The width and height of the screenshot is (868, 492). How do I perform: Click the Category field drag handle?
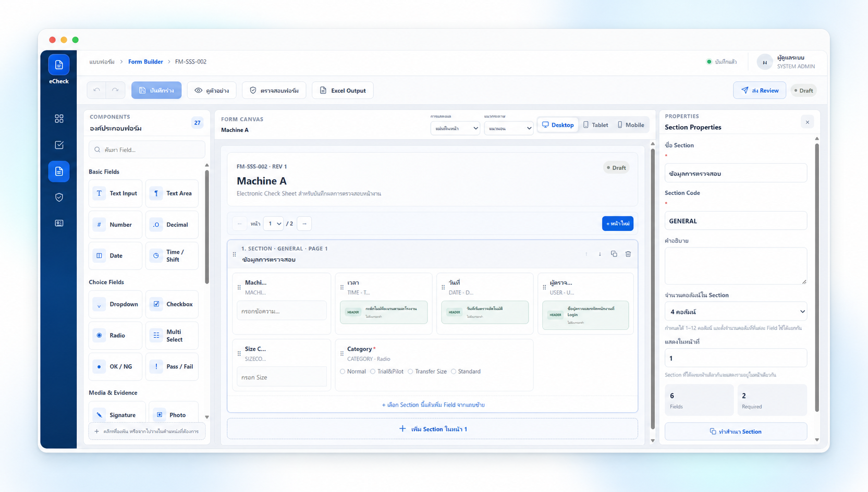tap(342, 353)
